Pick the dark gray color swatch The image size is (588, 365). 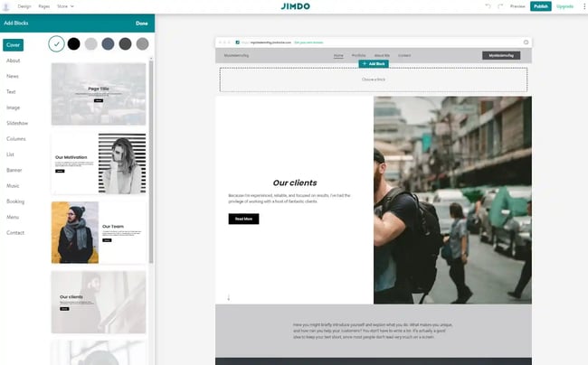(125, 43)
